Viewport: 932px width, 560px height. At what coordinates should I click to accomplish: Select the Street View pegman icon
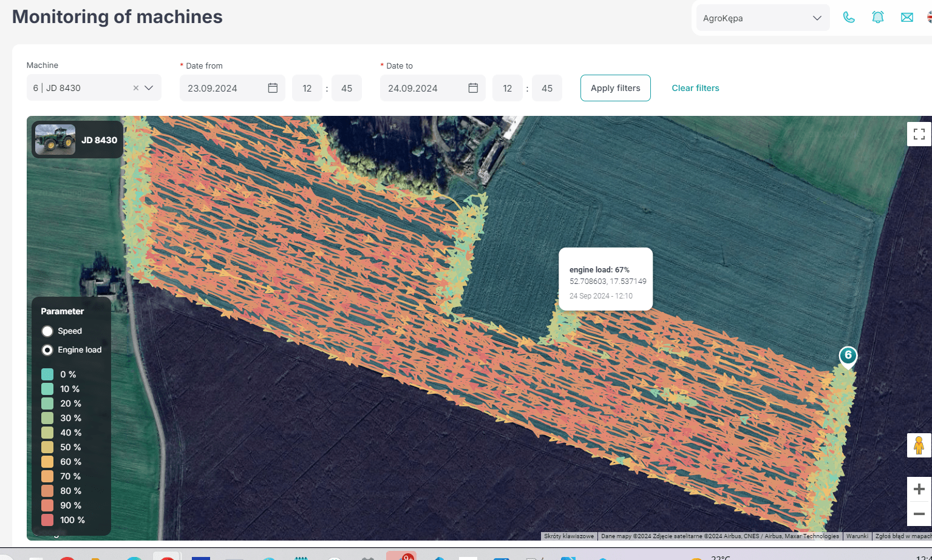coord(919,445)
